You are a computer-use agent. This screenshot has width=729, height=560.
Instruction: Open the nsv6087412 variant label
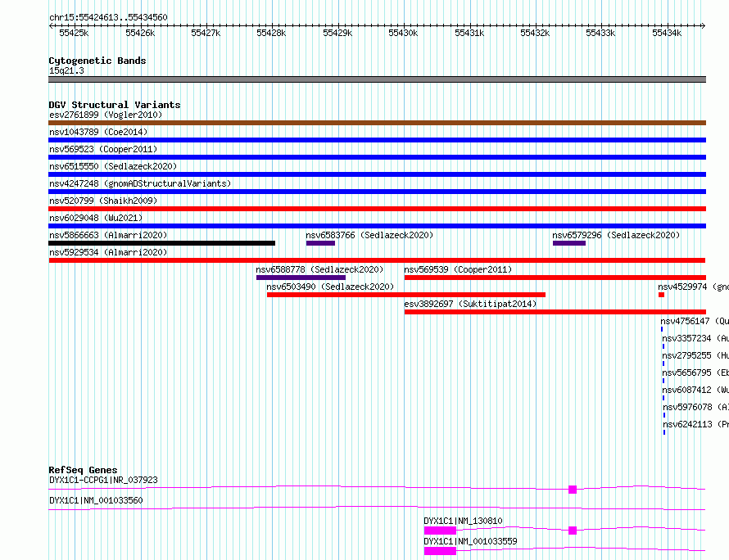click(x=695, y=390)
